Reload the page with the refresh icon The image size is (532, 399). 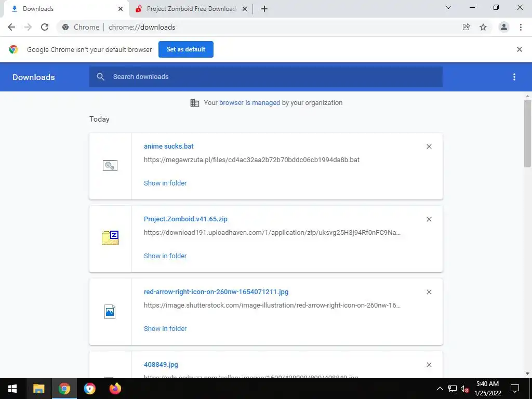tap(45, 27)
